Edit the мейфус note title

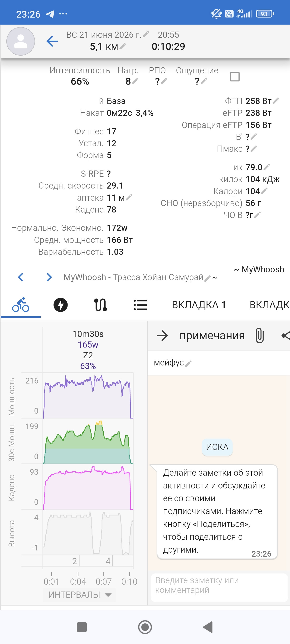coord(189,363)
